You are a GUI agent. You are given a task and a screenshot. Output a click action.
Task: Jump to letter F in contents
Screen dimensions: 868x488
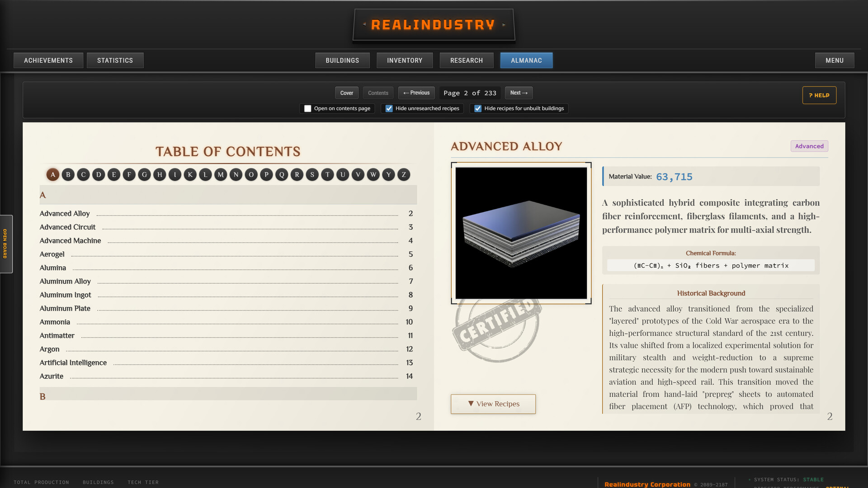[x=129, y=174]
